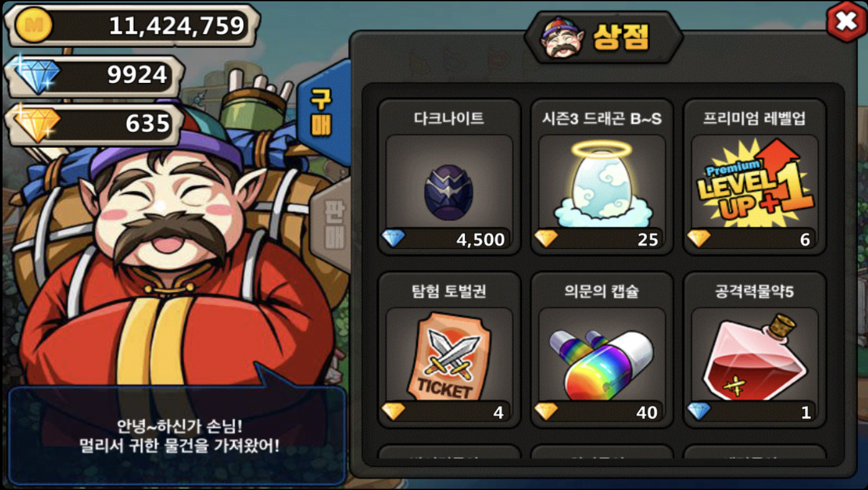Buy Dark Knight for 4,500 diamonds

point(449,239)
